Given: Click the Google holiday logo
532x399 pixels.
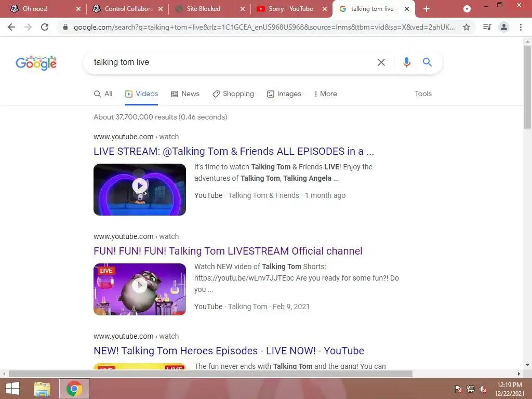Looking at the screenshot, I should tap(36, 63).
